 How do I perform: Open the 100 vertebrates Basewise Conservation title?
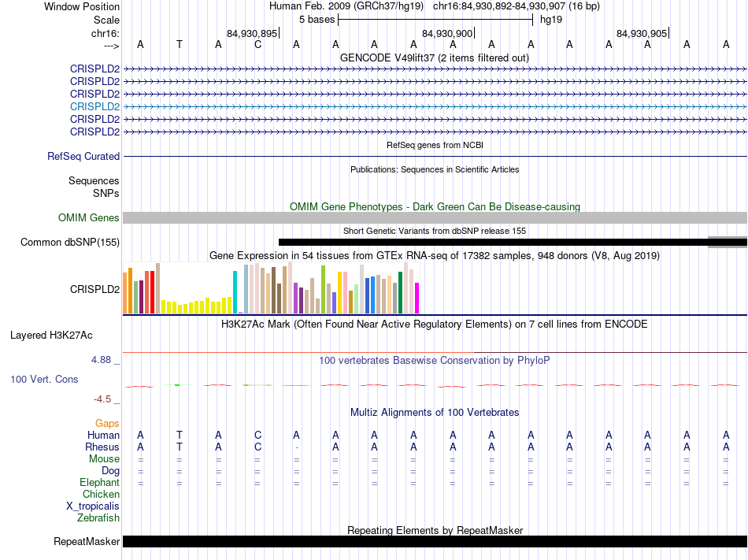pyautogui.click(x=435, y=361)
